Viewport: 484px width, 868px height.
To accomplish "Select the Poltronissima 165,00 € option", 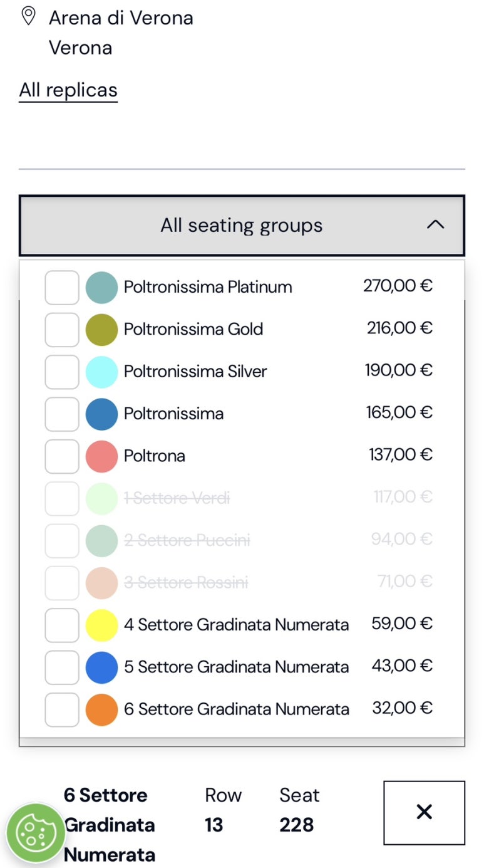I will (x=242, y=414).
